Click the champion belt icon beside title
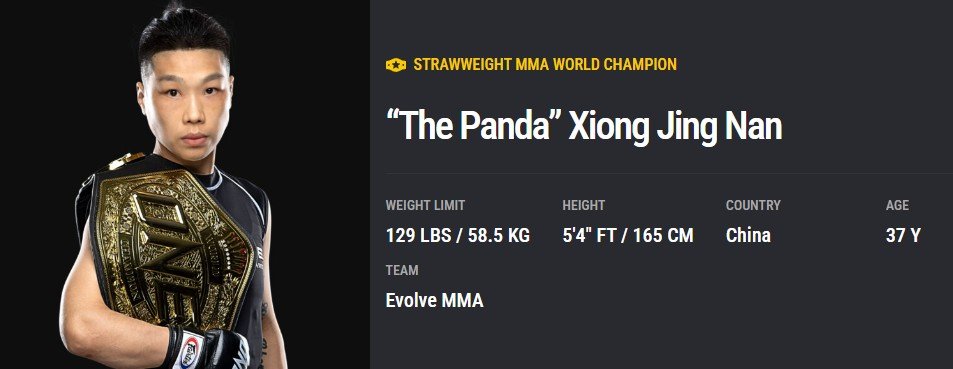The width and height of the screenshot is (953, 369). (396, 64)
